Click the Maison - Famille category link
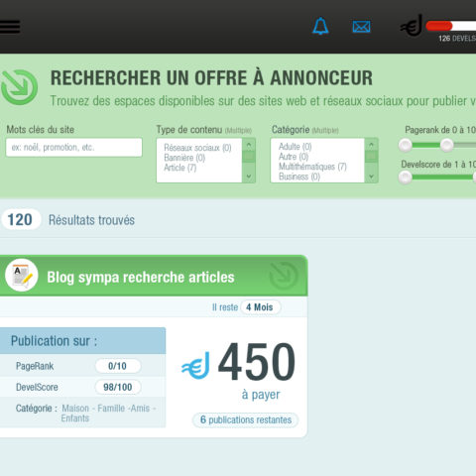476x476 pixels. click(x=89, y=409)
